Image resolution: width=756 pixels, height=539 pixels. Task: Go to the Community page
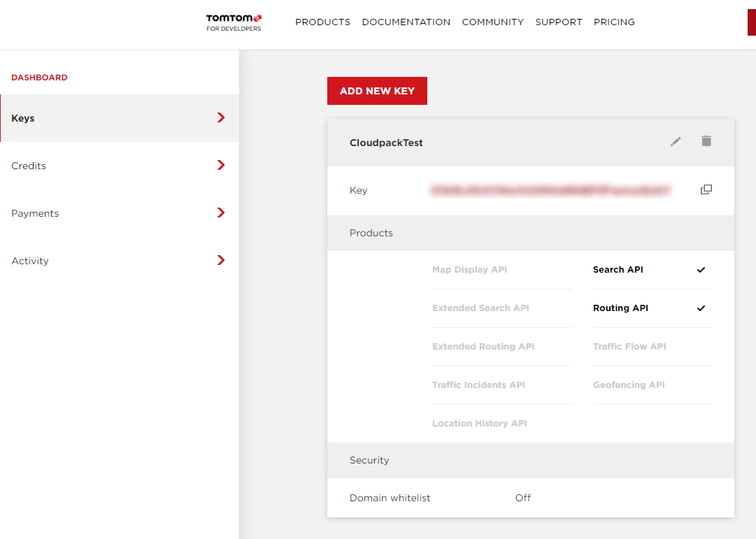point(492,22)
